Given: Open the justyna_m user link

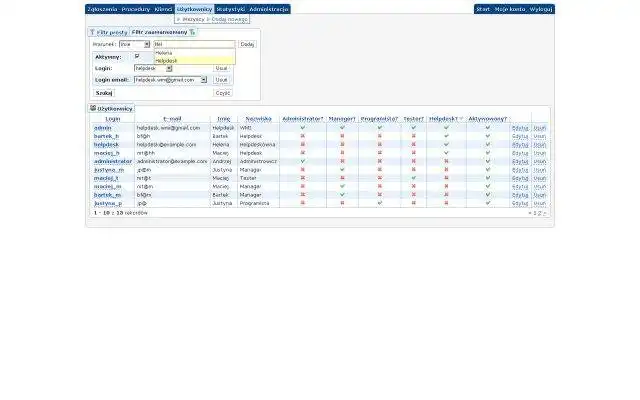Looking at the screenshot, I should tap(109, 170).
